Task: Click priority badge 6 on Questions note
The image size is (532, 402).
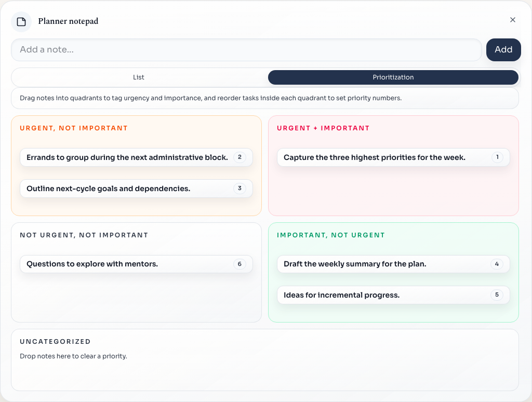Action: [240, 264]
